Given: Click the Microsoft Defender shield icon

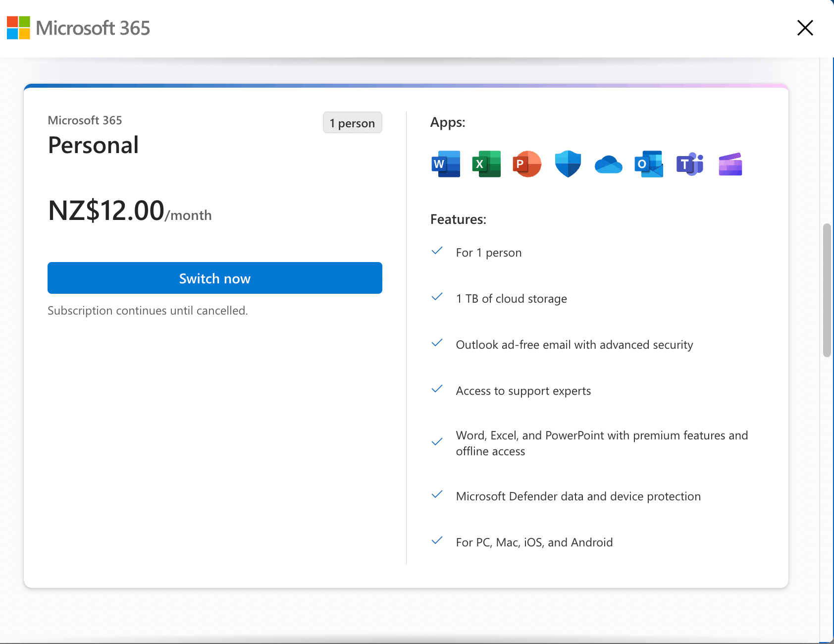Looking at the screenshot, I should [568, 164].
